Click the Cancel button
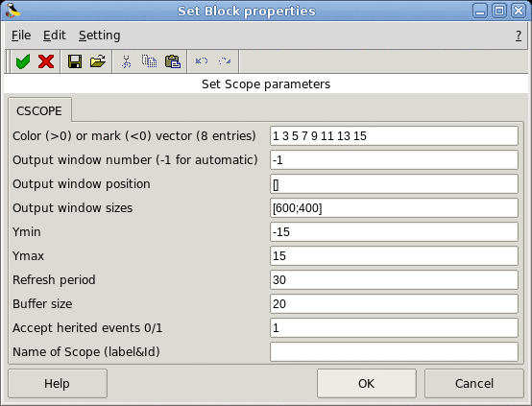This screenshot has height=406, width=532. pyautogui.click(x=474, y=383)
